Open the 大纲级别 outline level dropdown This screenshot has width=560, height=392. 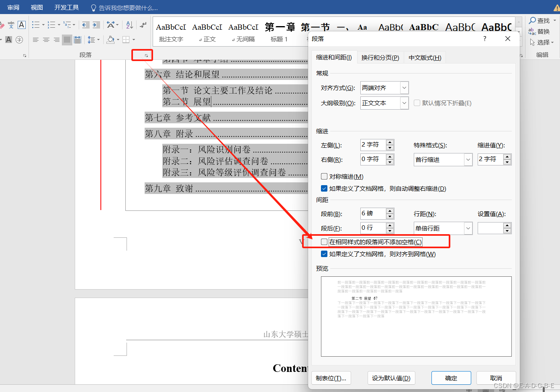pyautogui.click(x=405, y=103)
